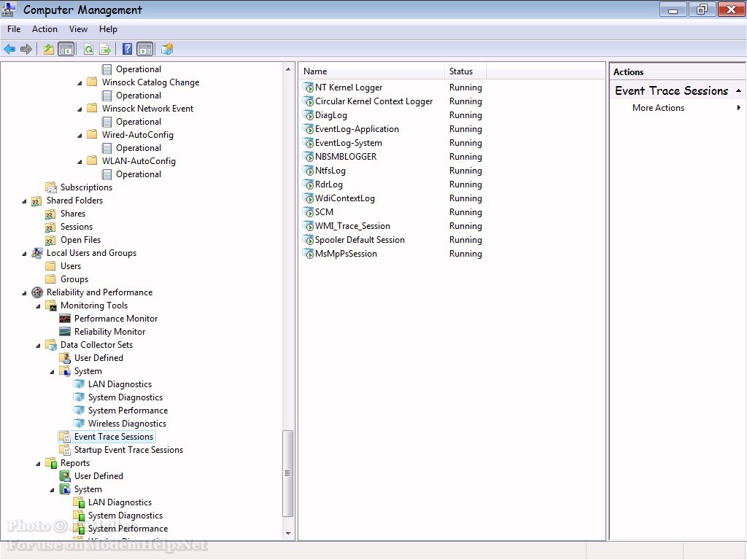Click the Shared Folders node icon

tap(36, 201)
